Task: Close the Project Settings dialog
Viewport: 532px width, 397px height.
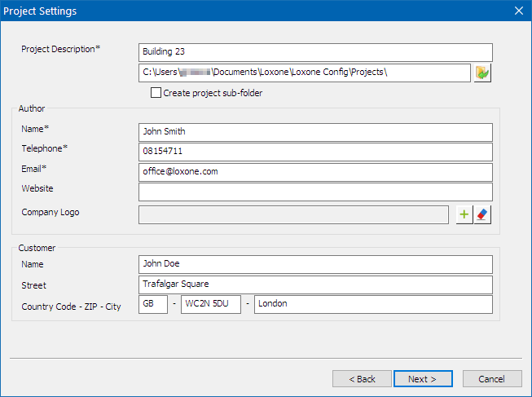Action: (x=519, y=11)
